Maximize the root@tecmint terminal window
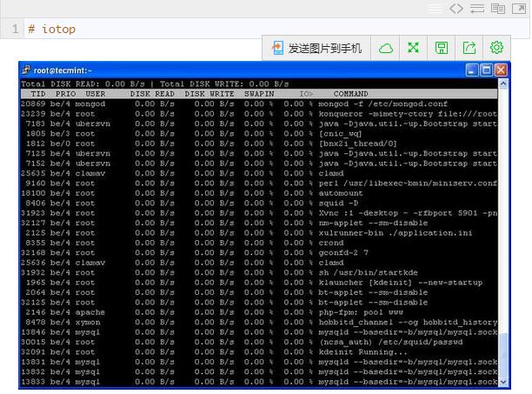The width and height of the screenshot is (532, 394). [x=487, y=70]
